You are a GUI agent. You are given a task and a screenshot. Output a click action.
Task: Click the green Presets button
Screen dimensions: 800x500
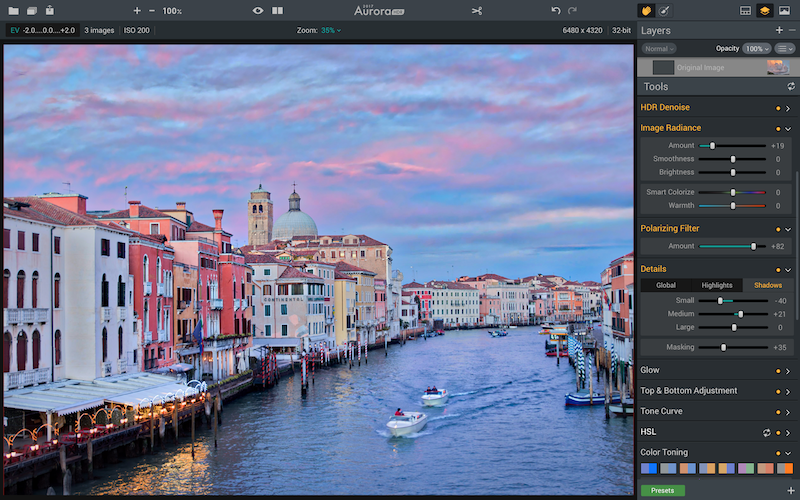(662, 490)
